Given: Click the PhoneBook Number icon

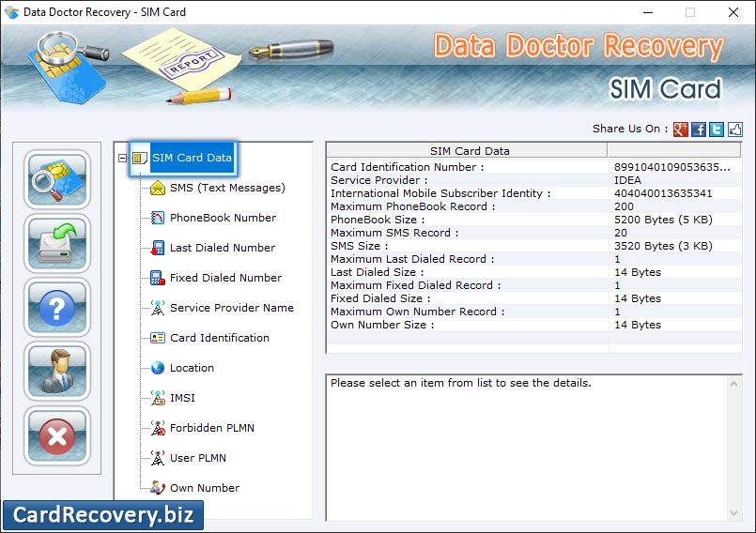Looking at the screenshot, I should click(158, 218).
